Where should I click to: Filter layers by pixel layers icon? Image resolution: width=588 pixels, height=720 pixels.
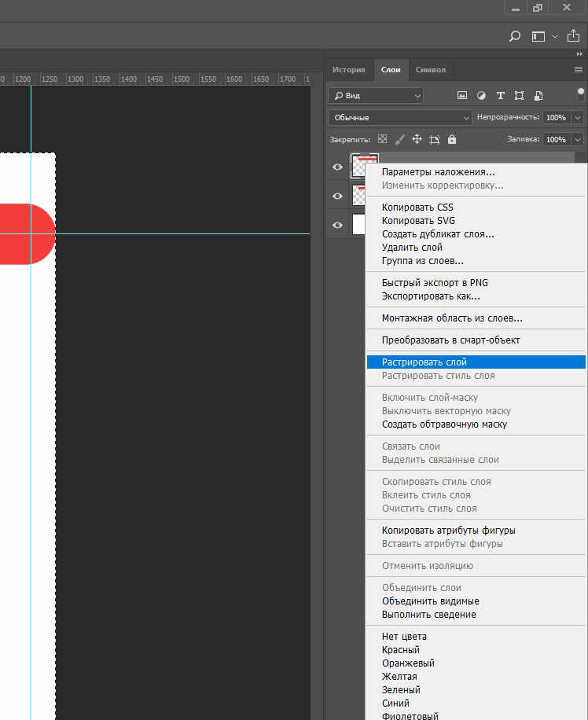(x=462, y=95)
